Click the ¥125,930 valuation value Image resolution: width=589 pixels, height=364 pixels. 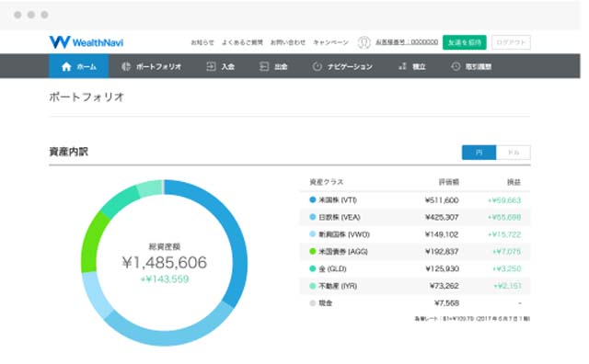pyautogui.click(x=442, y=268)
